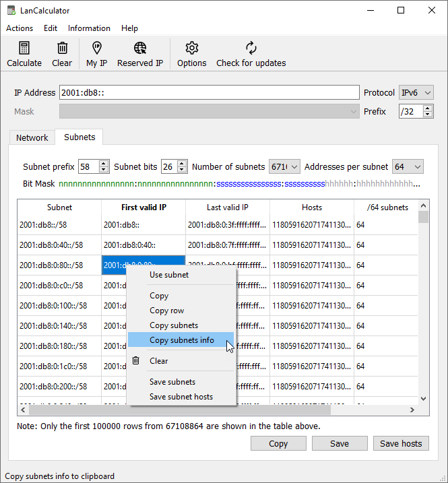
Task: Select subnet cell 2001:db8:0:100::/58
Action: tap(59, 306)
